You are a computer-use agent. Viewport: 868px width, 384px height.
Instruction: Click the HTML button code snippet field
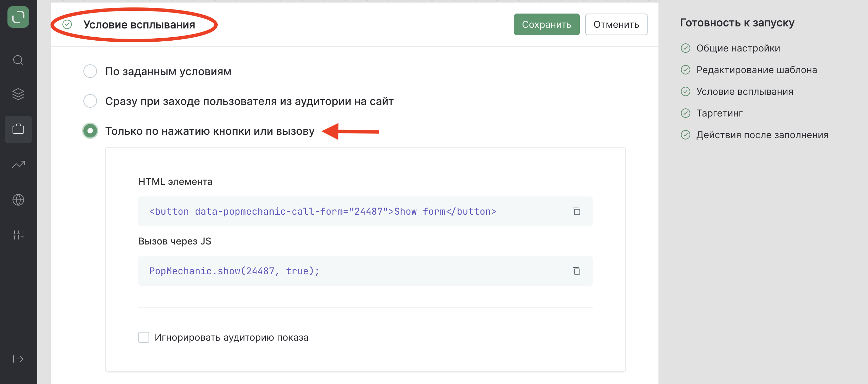click(366, 211)
